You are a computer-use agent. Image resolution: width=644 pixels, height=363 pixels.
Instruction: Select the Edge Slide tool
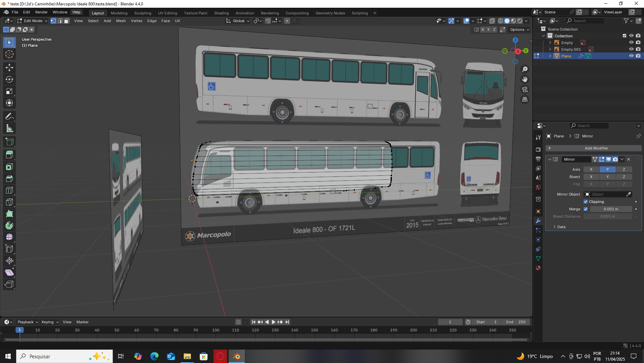9,249
